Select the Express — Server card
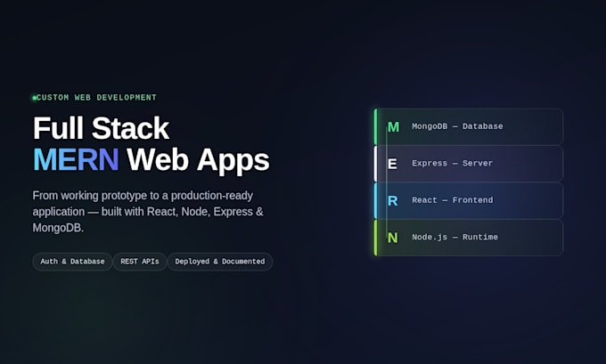 [469, 163]
